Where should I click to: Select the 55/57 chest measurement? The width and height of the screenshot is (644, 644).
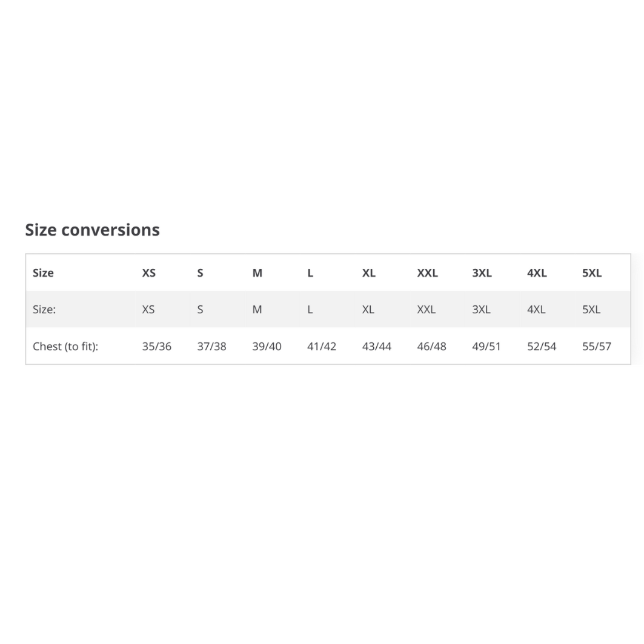(x=597, y=347)
